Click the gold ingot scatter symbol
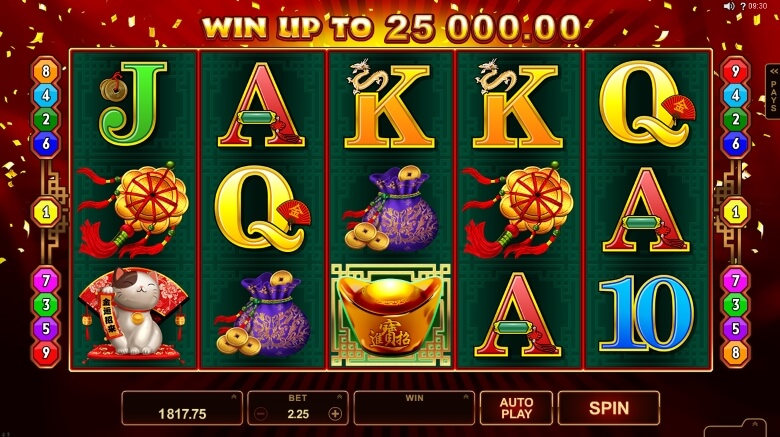The height and width of the screenshot is (437, 780). tap(391, 316)
